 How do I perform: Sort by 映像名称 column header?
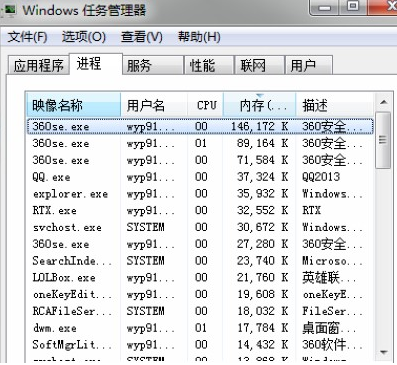click(73, 105)
